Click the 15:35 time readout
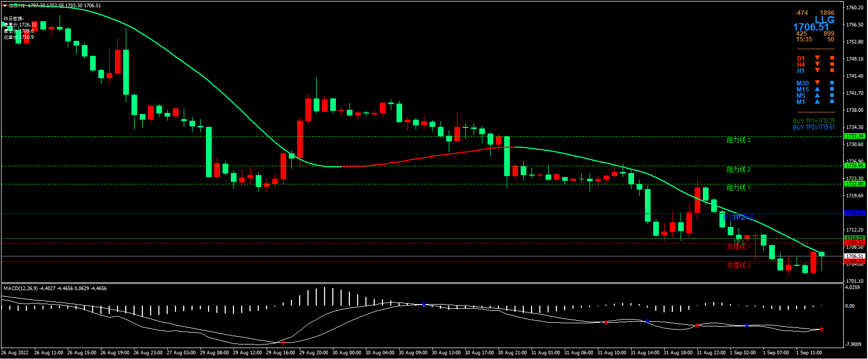868x359 pixels. (x=804, y=39)
